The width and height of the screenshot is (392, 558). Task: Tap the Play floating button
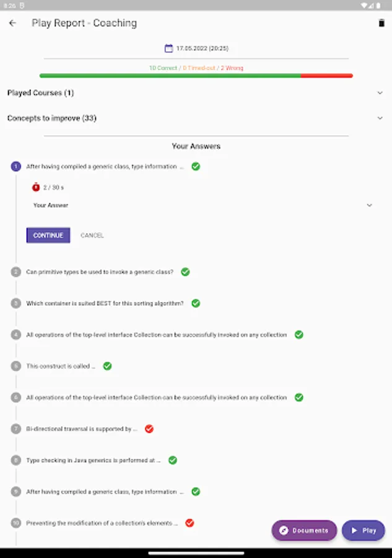pyautogui.click(x=364, y=531)
